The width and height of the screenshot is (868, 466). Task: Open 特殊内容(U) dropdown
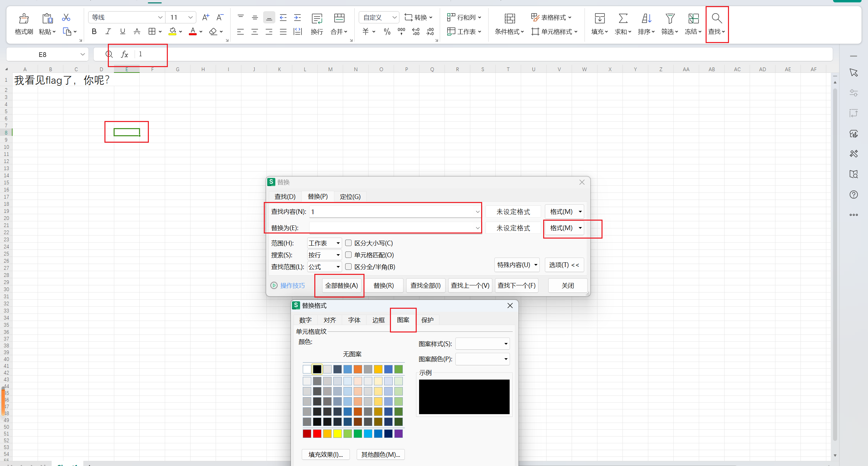(x=517, y=265)
